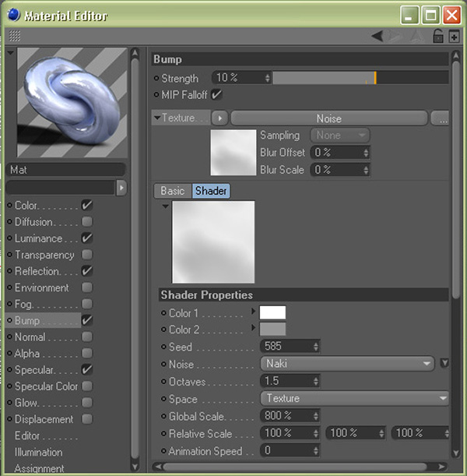Image resolution: width=467 pixels, height=476 pixels.
Task: Click the back arrow navigation icon
Action: pyautogui.click(x=377, y=36)
